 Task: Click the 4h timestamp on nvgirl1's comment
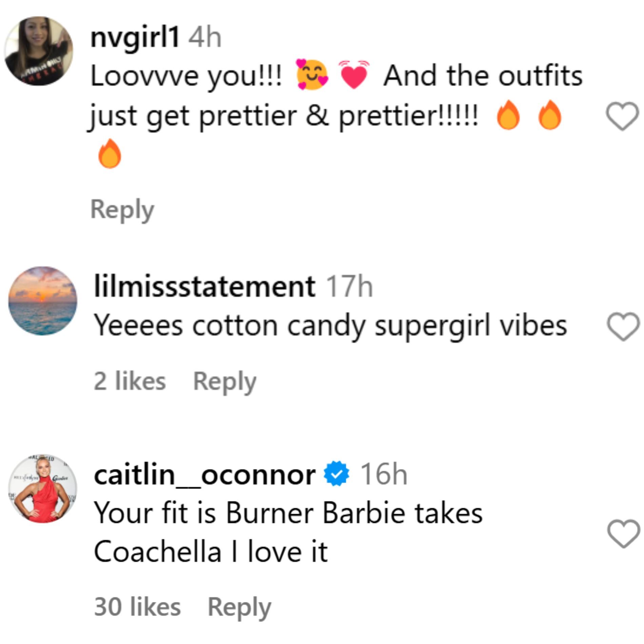coord(205,38)
